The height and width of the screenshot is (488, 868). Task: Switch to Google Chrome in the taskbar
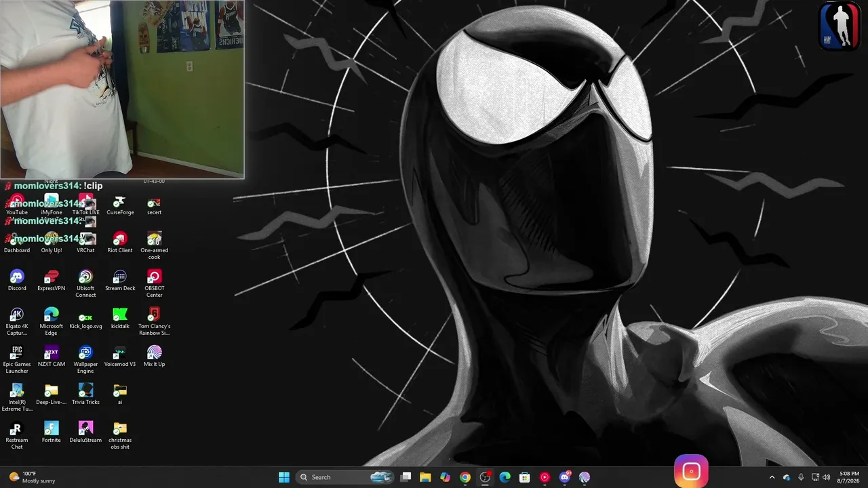(465, 477)
